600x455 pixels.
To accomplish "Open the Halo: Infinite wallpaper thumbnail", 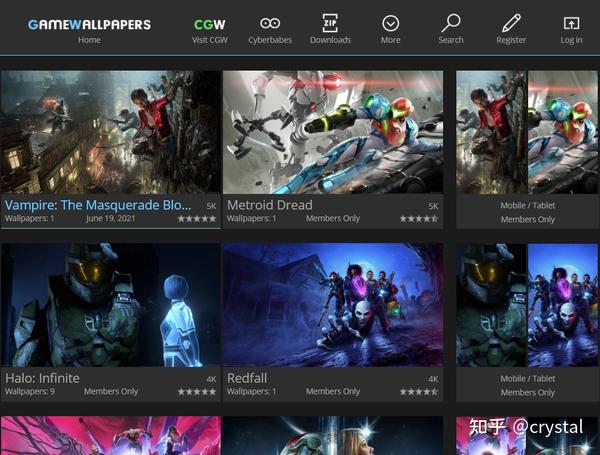I will point(111,305).
